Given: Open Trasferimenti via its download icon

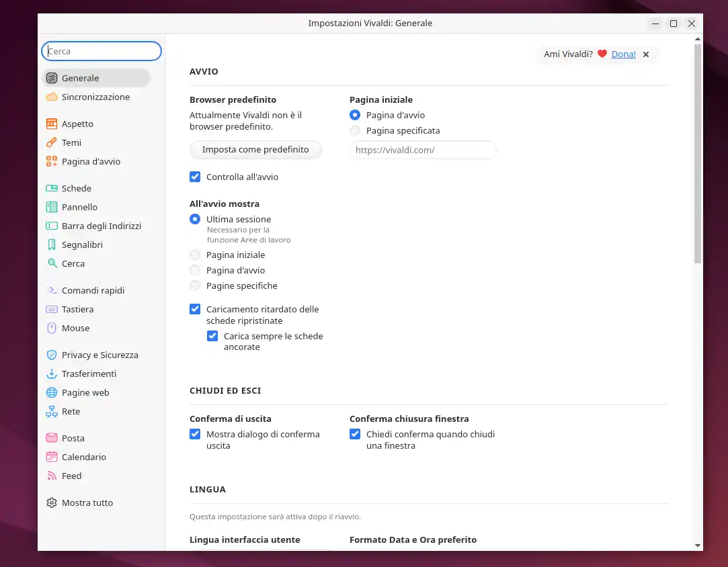Looking at the screenshot, I should (x=52, y=374).
